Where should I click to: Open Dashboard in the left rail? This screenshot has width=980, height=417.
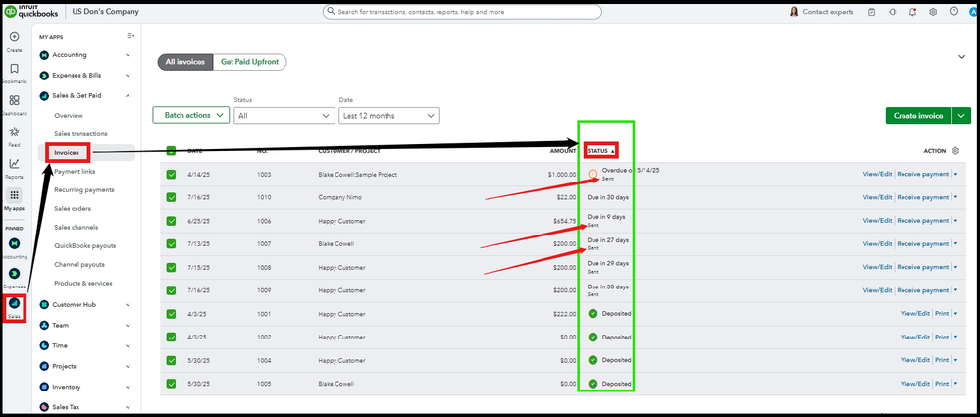click(x=15, y=100)
